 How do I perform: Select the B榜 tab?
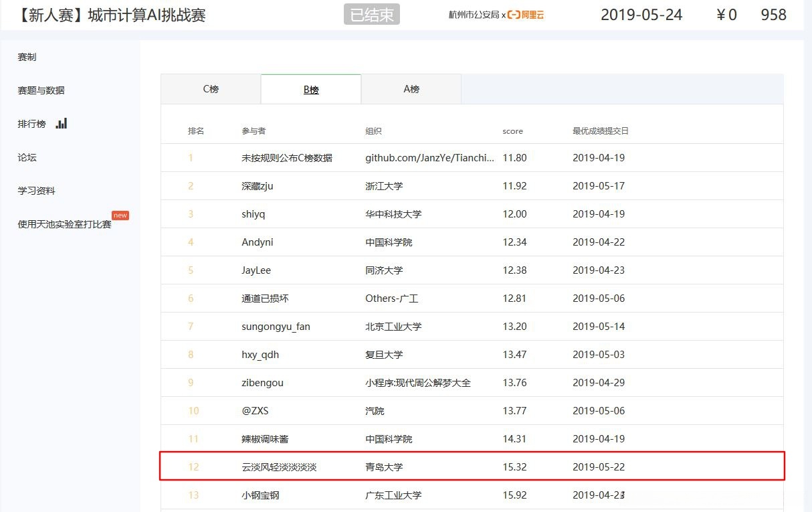pos(311,90)
